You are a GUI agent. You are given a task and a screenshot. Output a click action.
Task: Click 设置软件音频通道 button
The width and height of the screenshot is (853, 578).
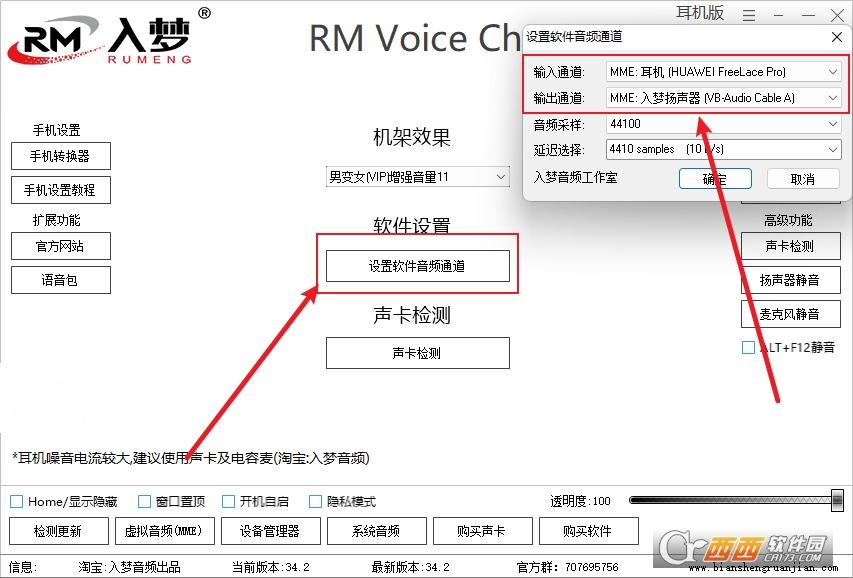[x=418, y=266]
